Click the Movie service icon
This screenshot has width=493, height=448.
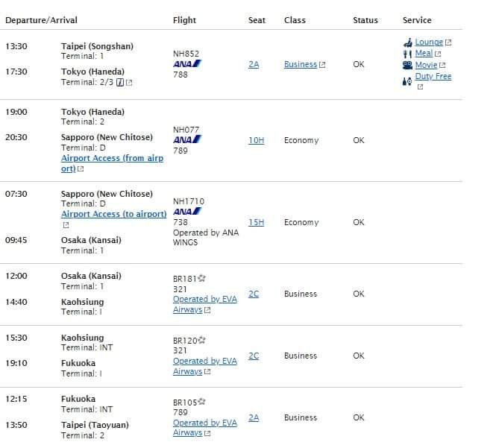407,65
